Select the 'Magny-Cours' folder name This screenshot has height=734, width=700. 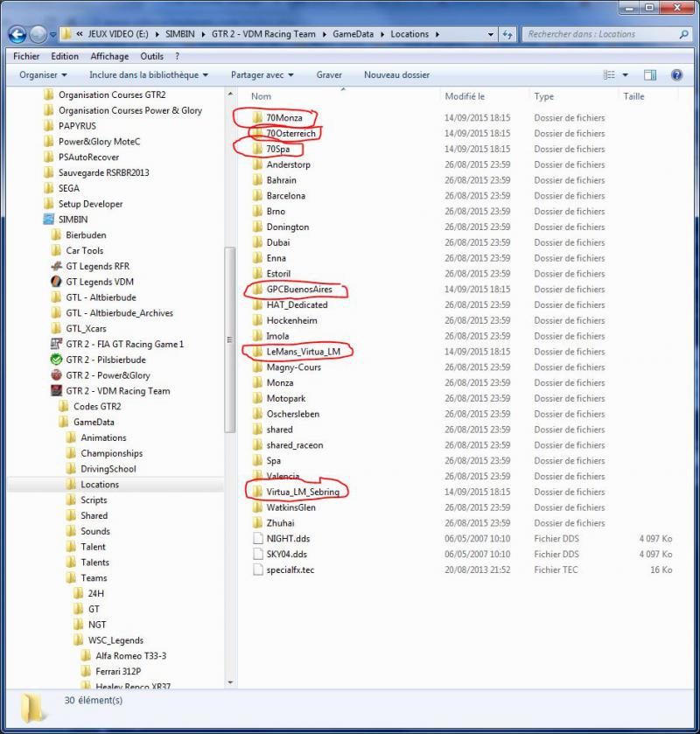[294, 367]
